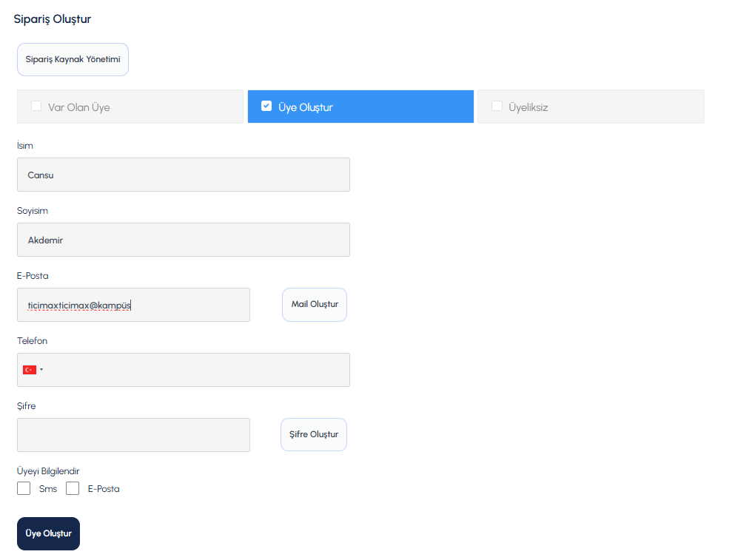Viewport: 735px width, 560px height.
Task: Click the empty Şifre input field
Action: (x=133, y=435)
